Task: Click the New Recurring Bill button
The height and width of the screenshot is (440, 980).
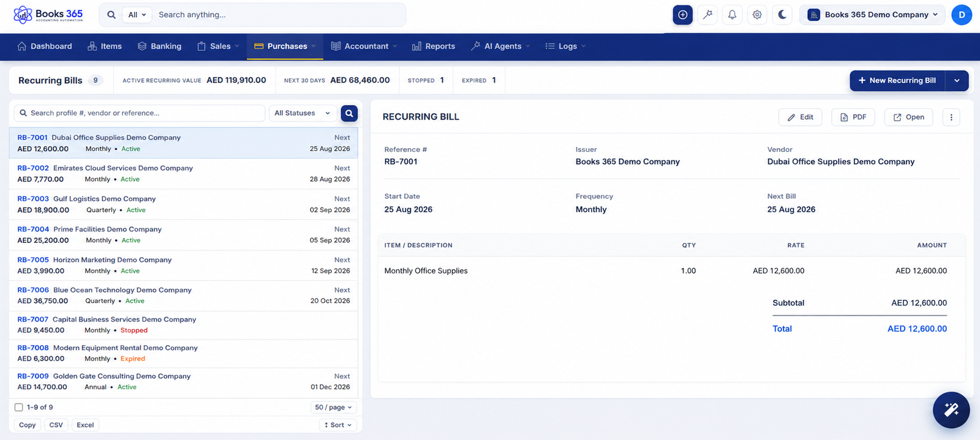Action: tap(897, 81)
